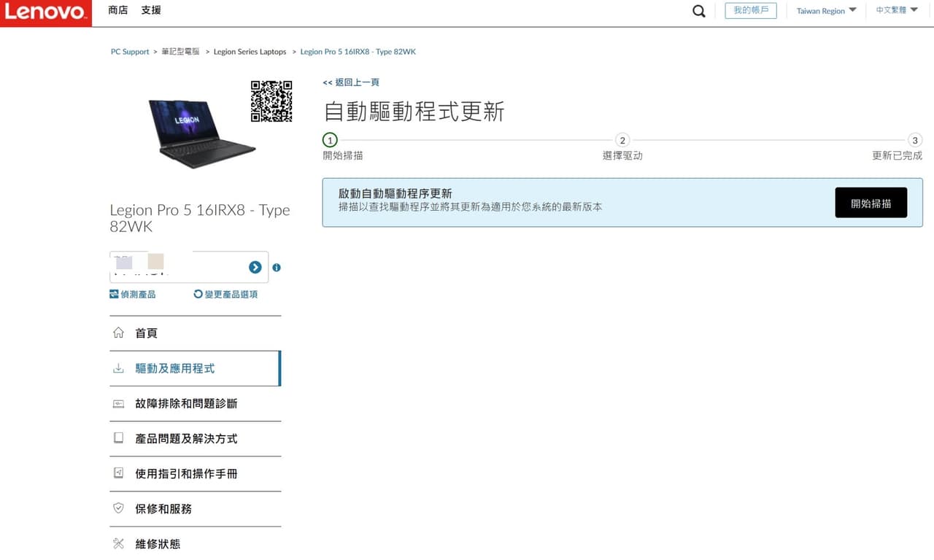Viewport: 934px width, 560px height.
Task: Click 偵測產品 link
Action: 132,294
